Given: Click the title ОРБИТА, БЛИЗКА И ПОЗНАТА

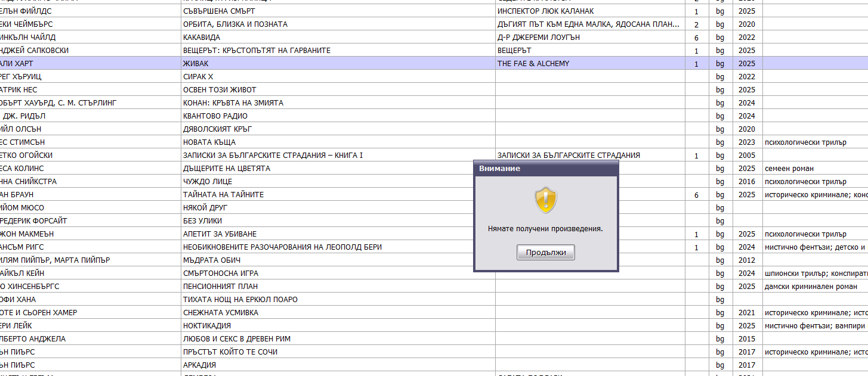Looking at the screenshot, I should 235,24.
